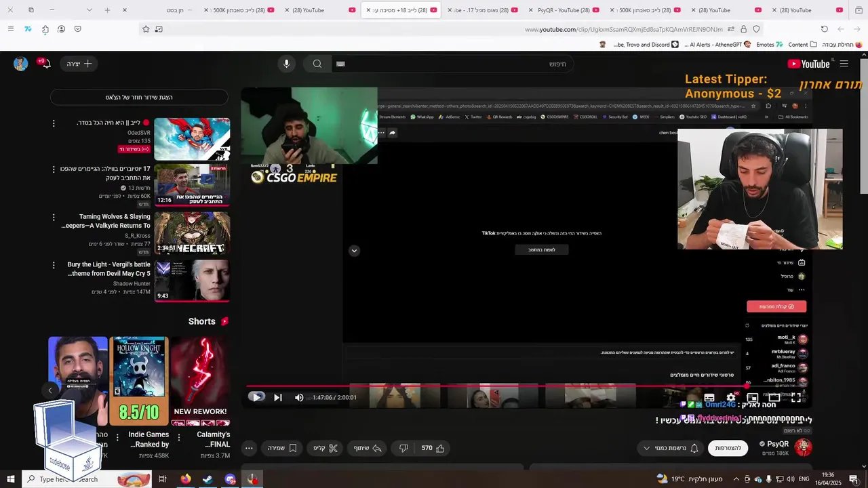This screenshot has width=868, height=488.
Task: Open subscription notification dropdown נרשמת כמנוי
Action: click(671, 448)
